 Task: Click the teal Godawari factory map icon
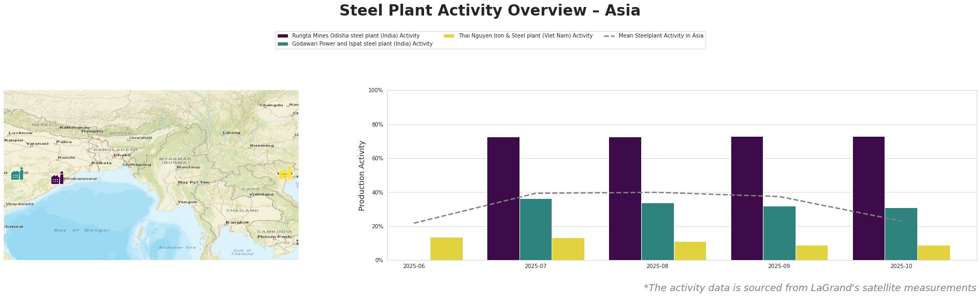17,174
